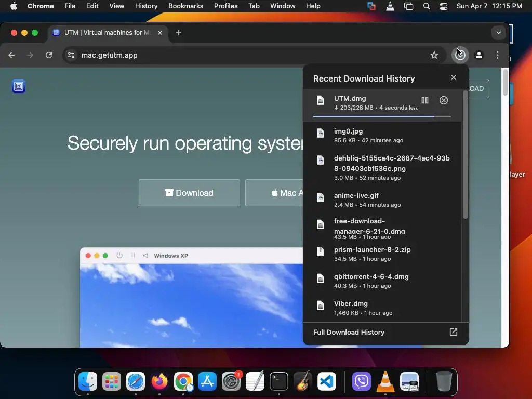The width and height of the screenshot is (532, 399).
Task: Open the Chrome profile icon
Action: coord(478,55)
